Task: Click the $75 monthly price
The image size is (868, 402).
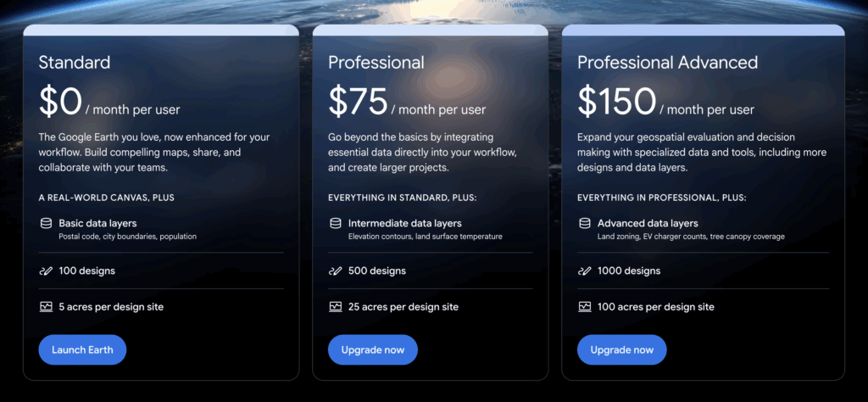Action: click(x=358, y=102)
